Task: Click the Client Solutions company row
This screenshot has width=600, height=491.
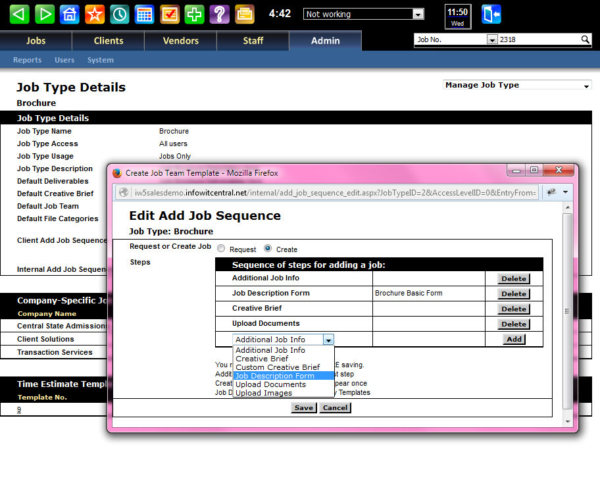Action: click(x=46, y=339)
